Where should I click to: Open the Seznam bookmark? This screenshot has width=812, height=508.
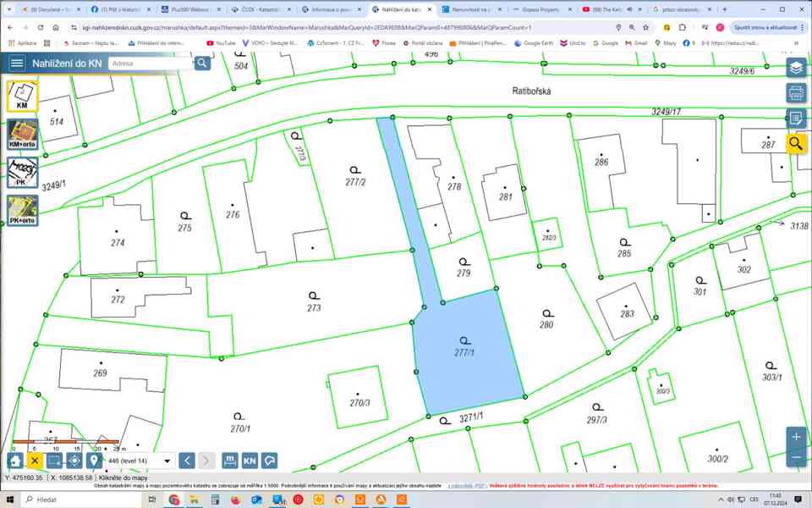pyautogui.click(x=91, y=43)
